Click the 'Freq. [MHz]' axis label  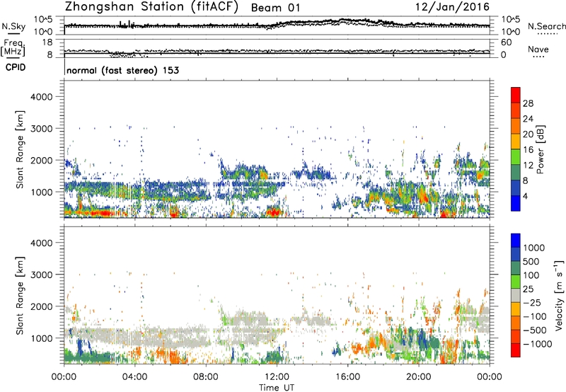click(13, 47)
